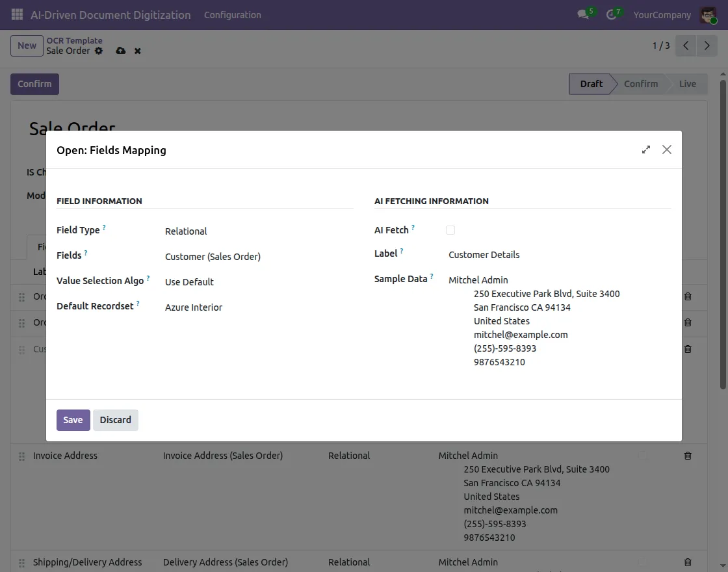Show help tooltip for Label

point(402,251)
